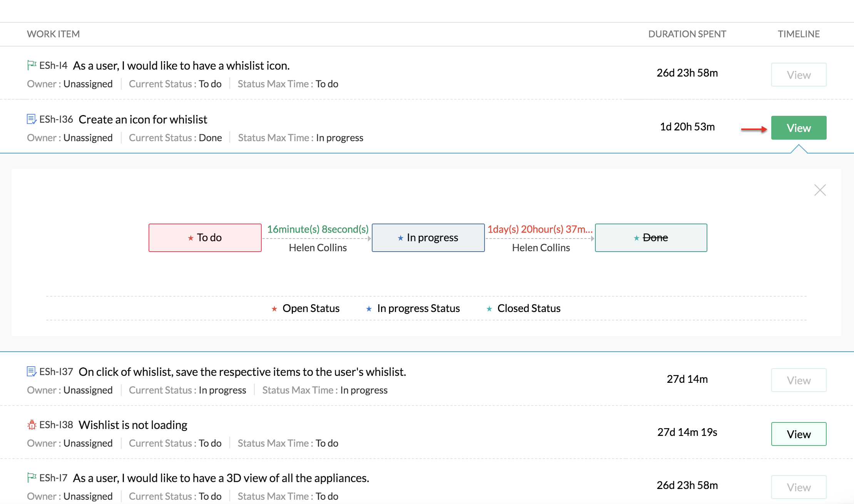Image resolution: width=854 pixels, height=504 pixels.
Task: Click the task icon beside ESh-I36
Action: coord(32,119)
